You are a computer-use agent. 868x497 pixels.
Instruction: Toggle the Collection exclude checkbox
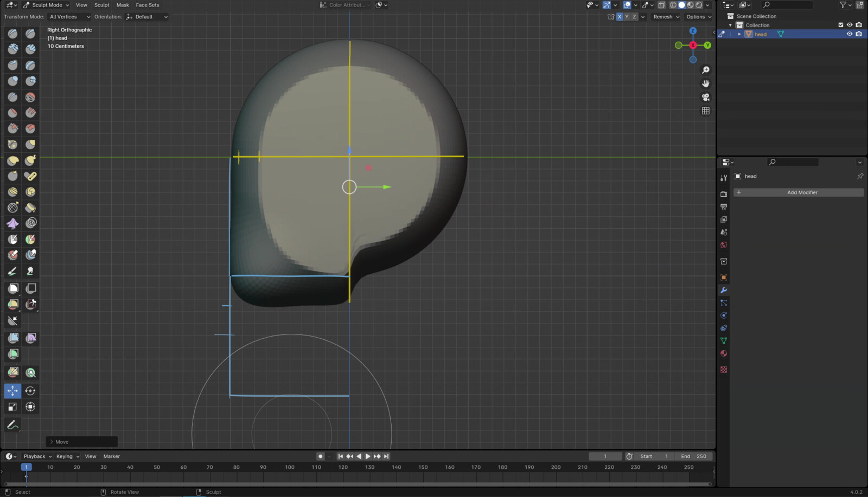[841, 25]
